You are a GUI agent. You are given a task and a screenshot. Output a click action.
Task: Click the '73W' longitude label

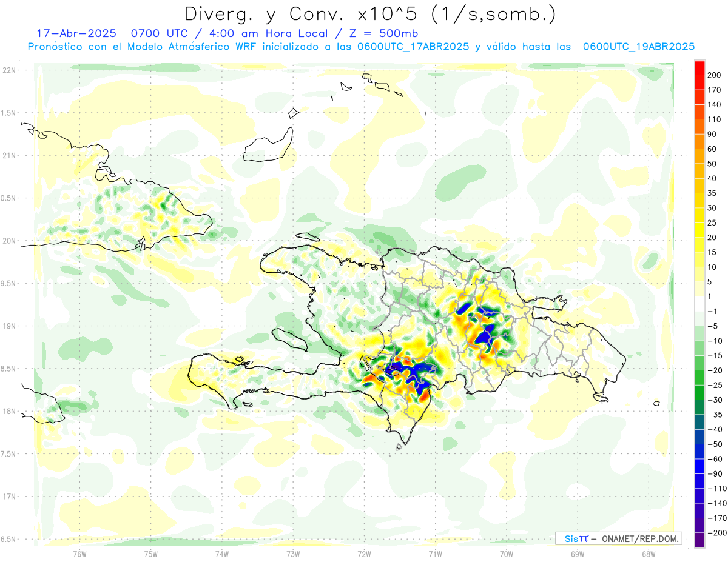(x=293, y=553)
